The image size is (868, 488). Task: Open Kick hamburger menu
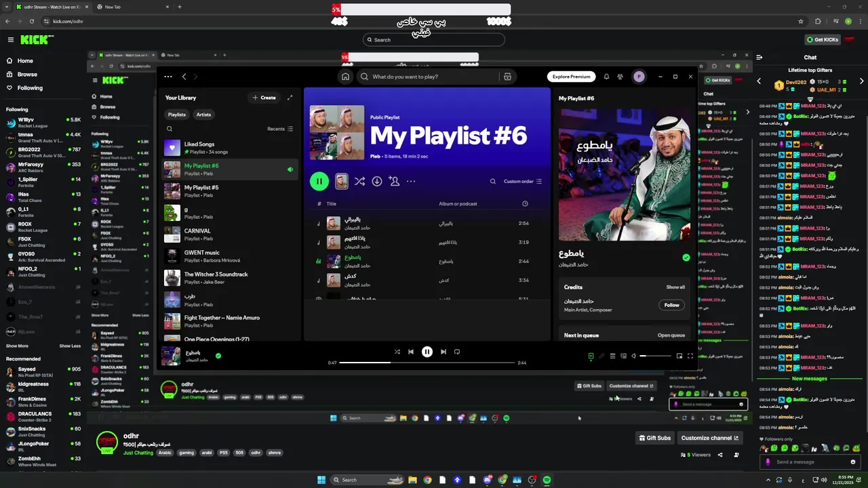10,40
